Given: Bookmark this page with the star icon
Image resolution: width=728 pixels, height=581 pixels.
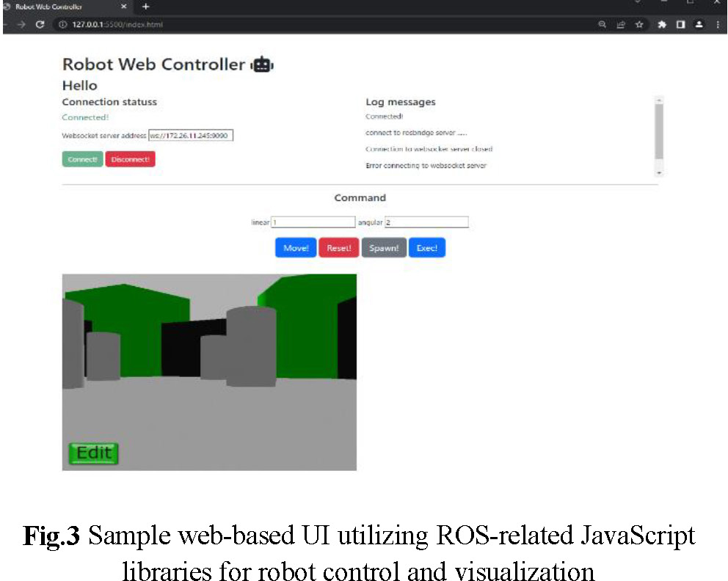Looking at the screenshot, I should [639, 24].
